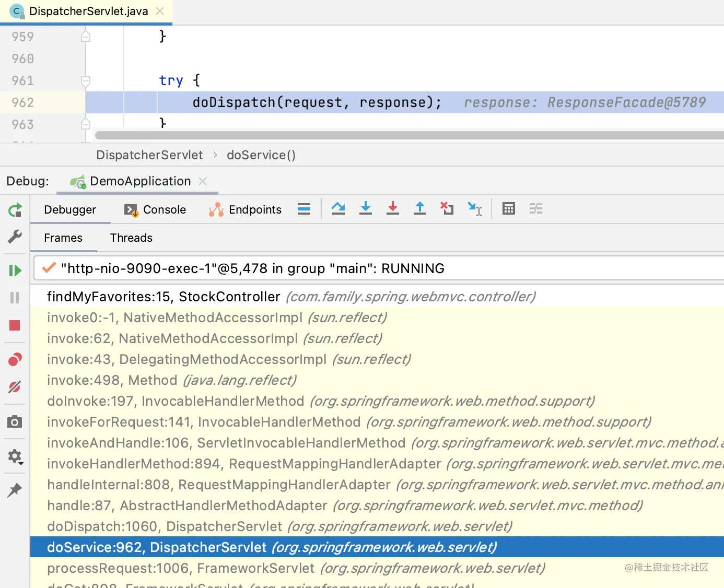Select invoke:62 NativeMethodAccessorImpl frame
The image size is (724, 588).
point(377,338)
